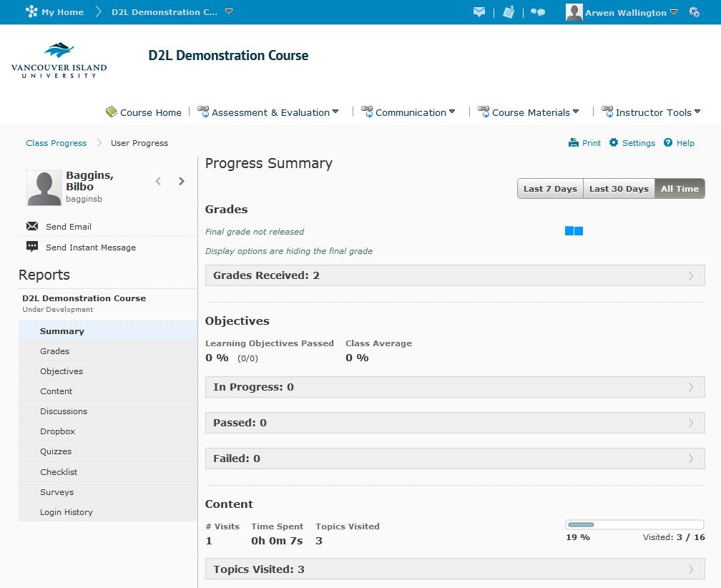Open the Help link
The height and width of the screenshot is (588, 721).
pyautogui.click(x=685, y=143)
